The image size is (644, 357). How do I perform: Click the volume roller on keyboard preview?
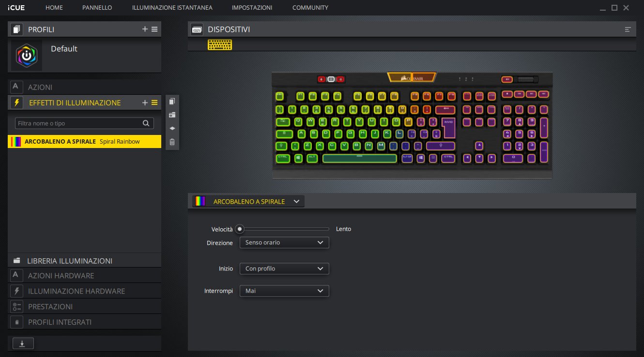pos(527,79)
